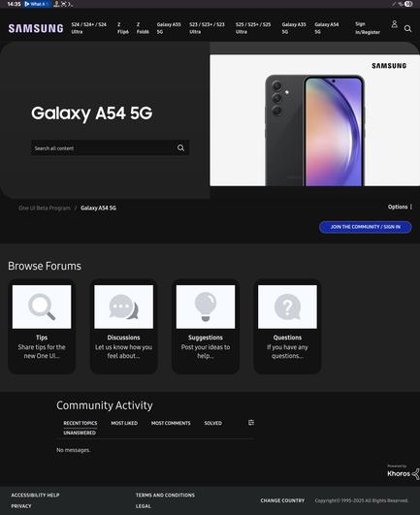Click Join the Community / Sign In button
420x515 pixels.
pyautogui.click(x=365, y=227)
